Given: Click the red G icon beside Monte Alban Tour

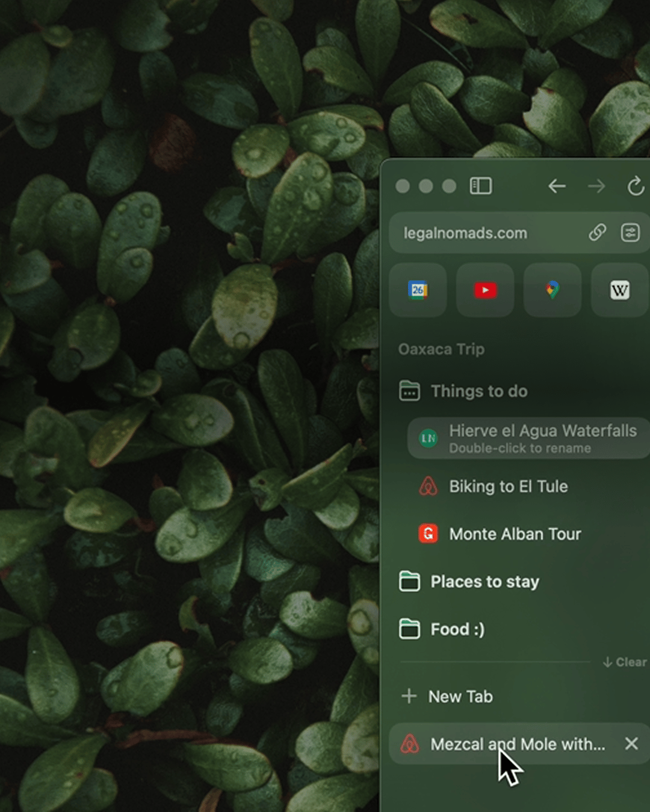Looking at the screenshot, I should [428, 534].
